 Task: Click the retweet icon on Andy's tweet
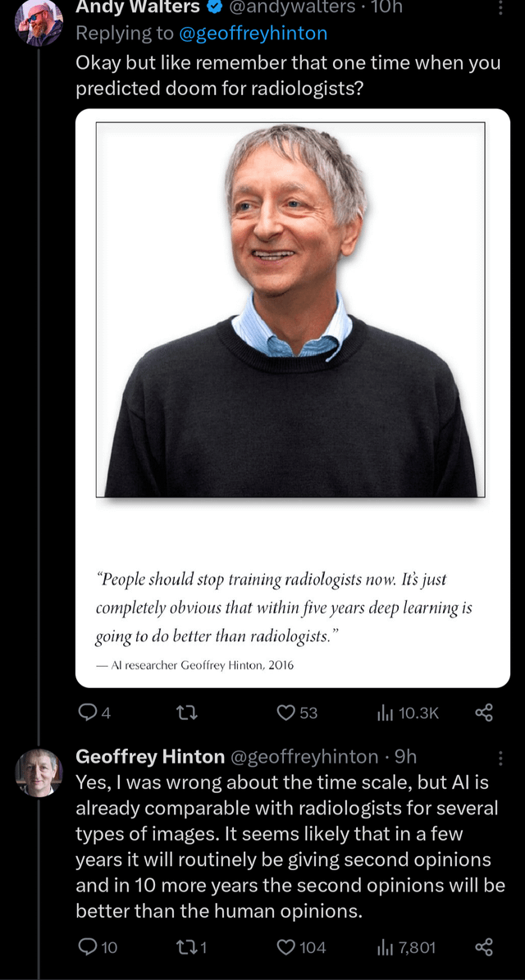pos(189,713)
